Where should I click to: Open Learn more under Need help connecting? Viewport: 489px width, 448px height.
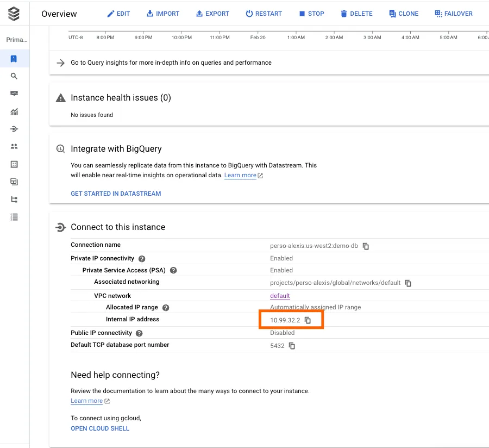coord(87,401)
